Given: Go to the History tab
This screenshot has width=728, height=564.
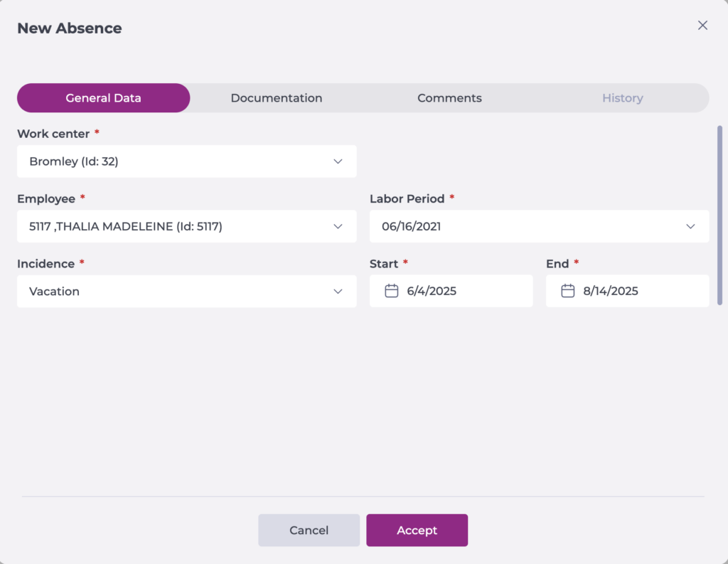Looking at the screenshot, I should (622, 98).
